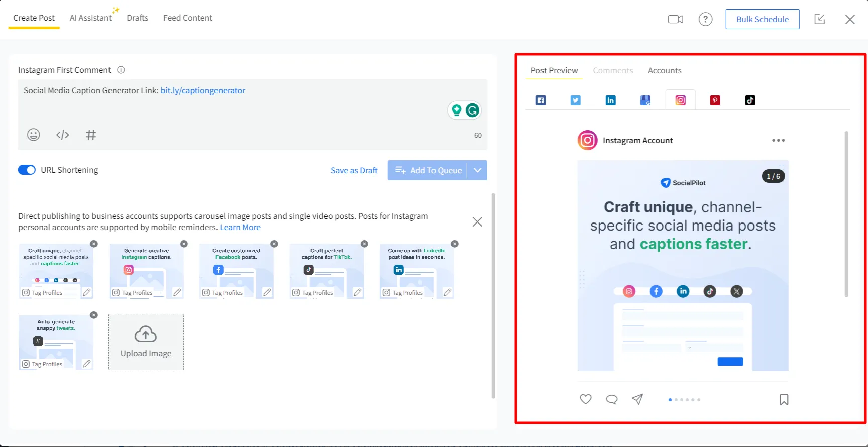Open the AI Assistant tab

point(90,18)
